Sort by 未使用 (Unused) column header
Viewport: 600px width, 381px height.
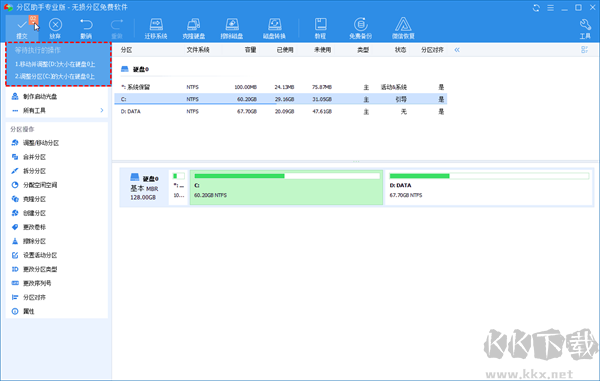pos(323,50)
